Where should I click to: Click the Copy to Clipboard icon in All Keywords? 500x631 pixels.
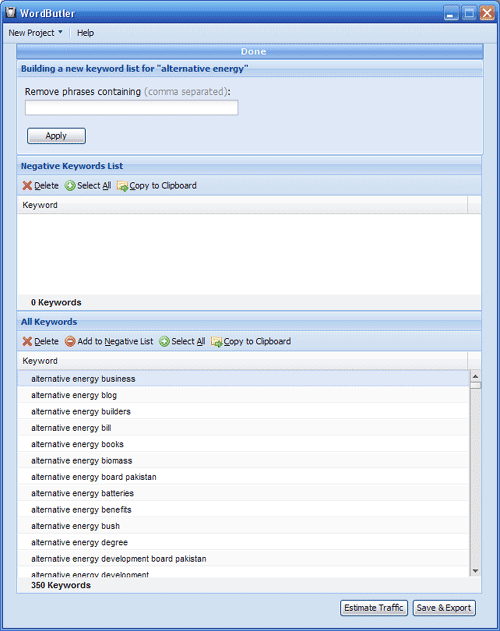tap(217, 341)
